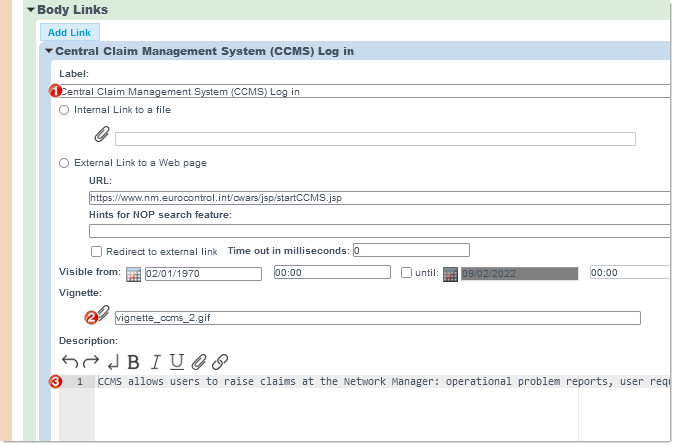Click the attach file paperclip in Description toolbar
This screenshot has height=446, width=675.
(198, 362)
